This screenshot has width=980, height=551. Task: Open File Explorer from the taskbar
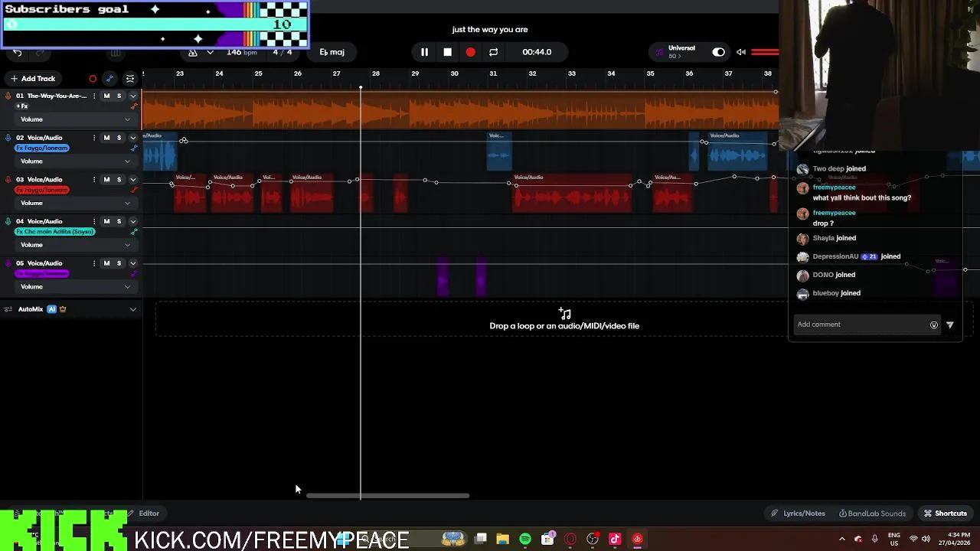[x=502, y=540]
